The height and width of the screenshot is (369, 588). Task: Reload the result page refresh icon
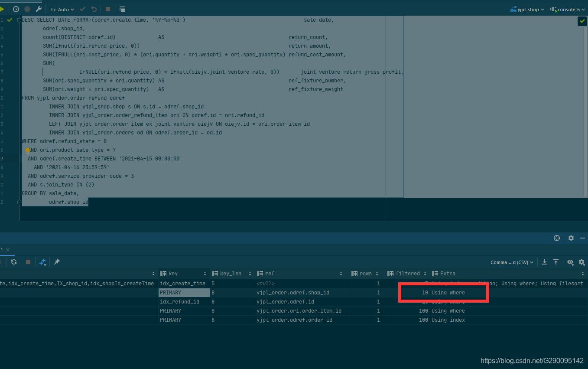coord(14,262)
